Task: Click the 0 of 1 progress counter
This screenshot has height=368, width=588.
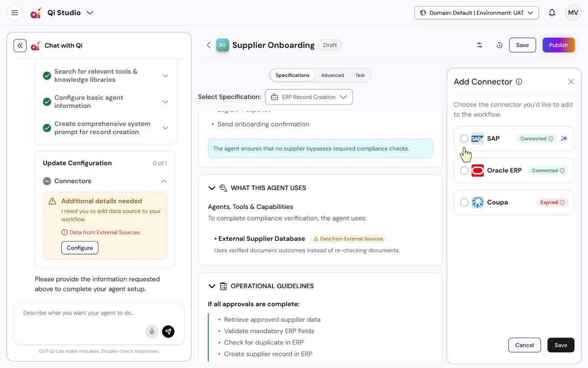Action: pyautogui.click(x=160, y=163)
